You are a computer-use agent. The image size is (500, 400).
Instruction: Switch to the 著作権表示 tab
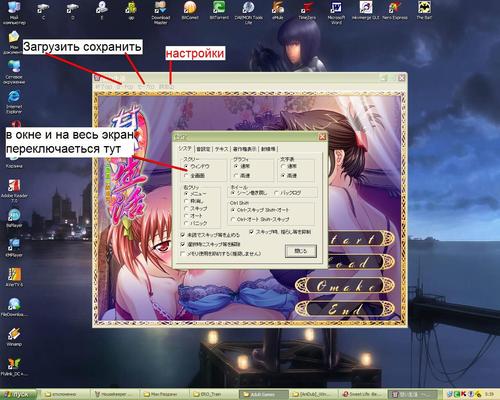pos(244,149)
